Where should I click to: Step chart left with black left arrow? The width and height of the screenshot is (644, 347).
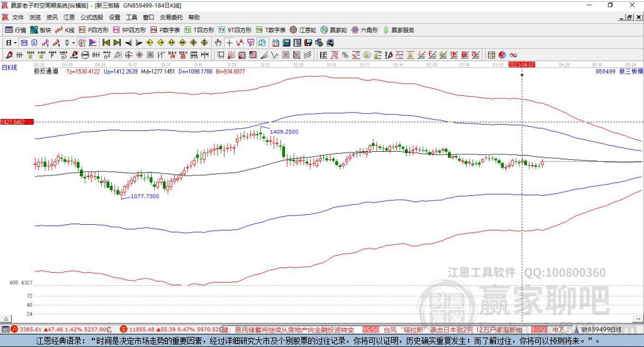point(128,43)
